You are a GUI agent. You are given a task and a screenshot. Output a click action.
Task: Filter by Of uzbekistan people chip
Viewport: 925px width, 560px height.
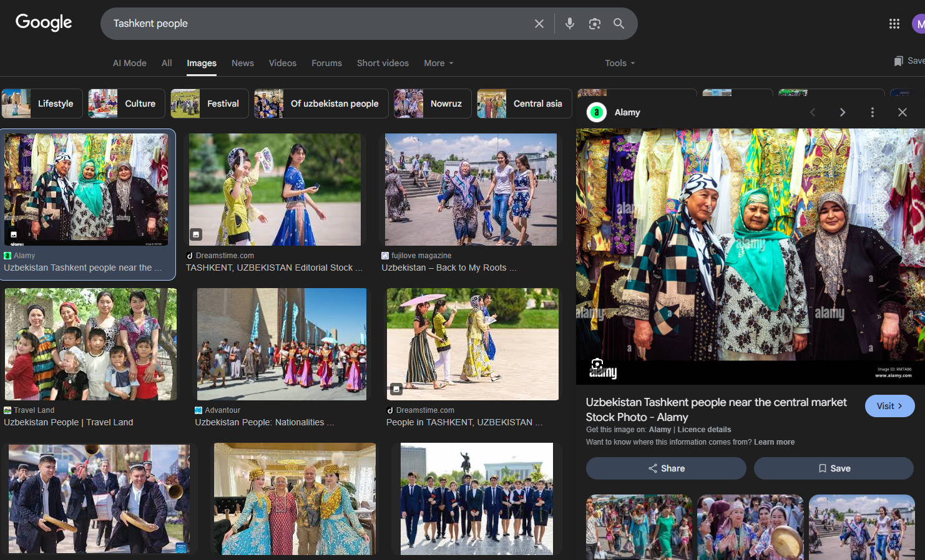(321, 104)
